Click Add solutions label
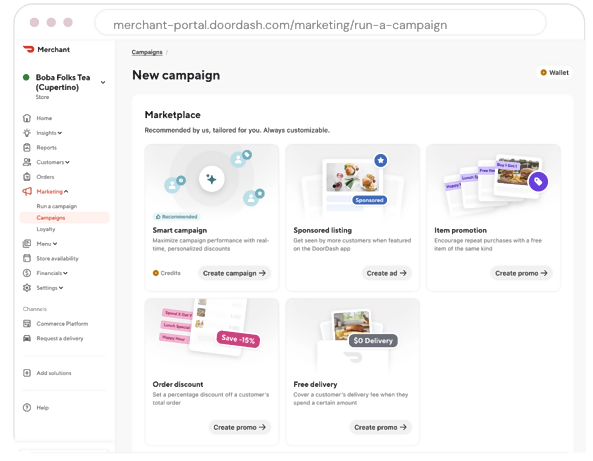 [54, 373]
